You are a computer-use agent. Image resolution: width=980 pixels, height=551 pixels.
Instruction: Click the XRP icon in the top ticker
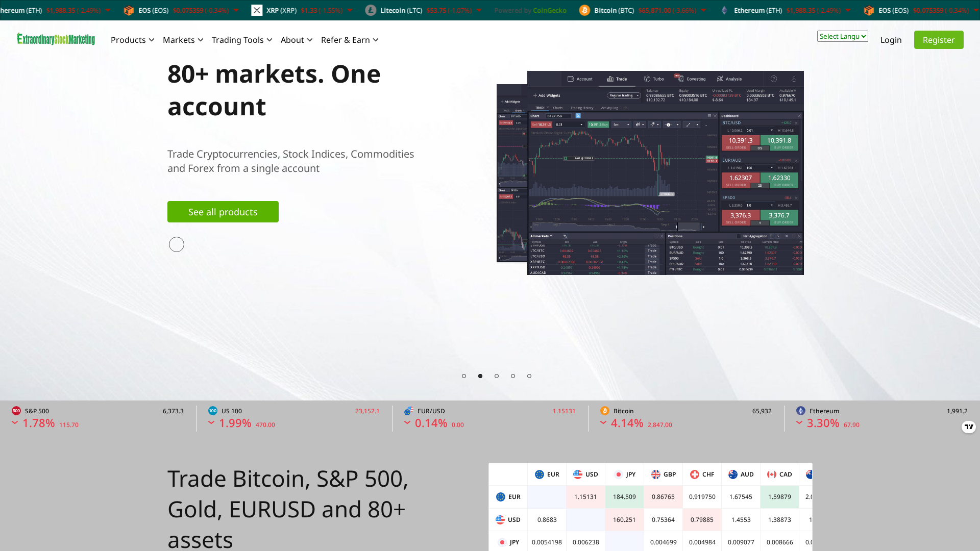pyautogui.click(x=257, y=10)
